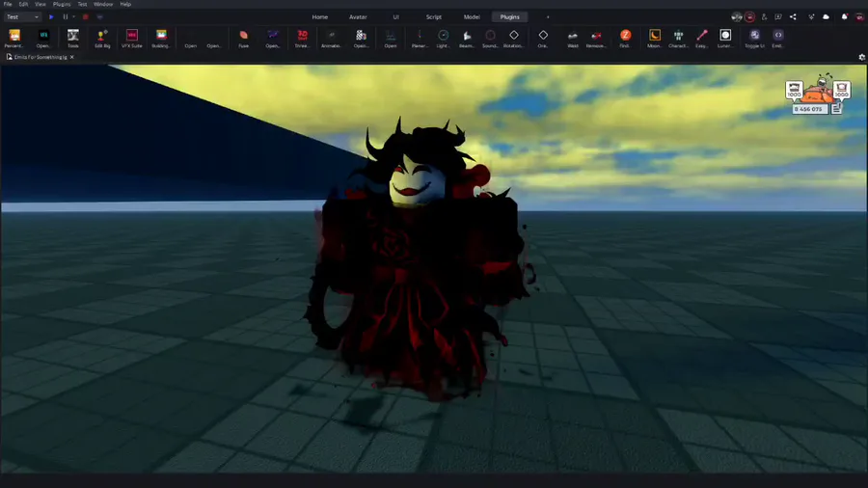Open the View menu
The height and width of the screenshot is (488, 868).
pyautogui.click(x=40, y=4)
